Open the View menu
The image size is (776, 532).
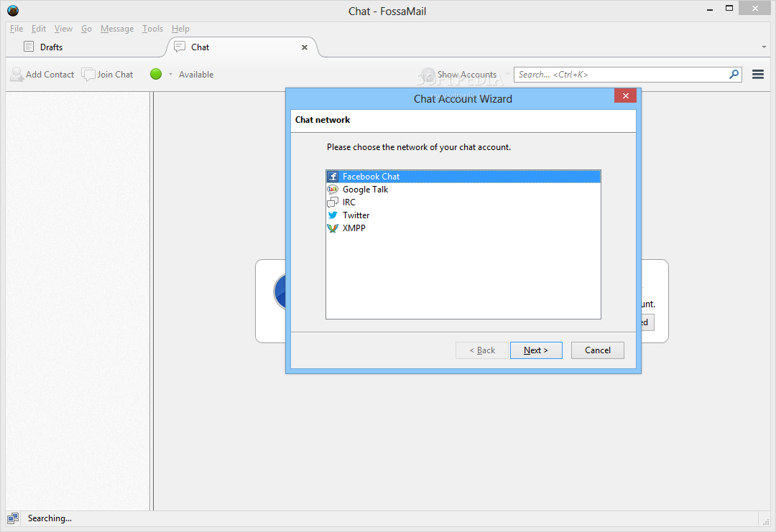[63, 29]
